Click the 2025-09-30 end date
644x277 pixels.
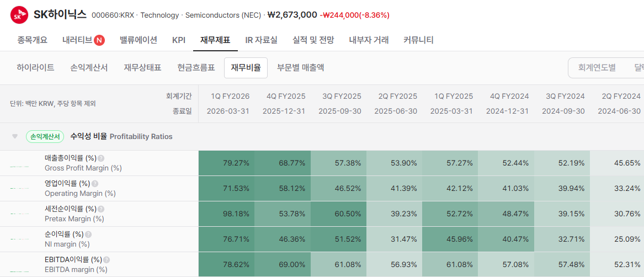pyautogui.click(x=340, y=111)
